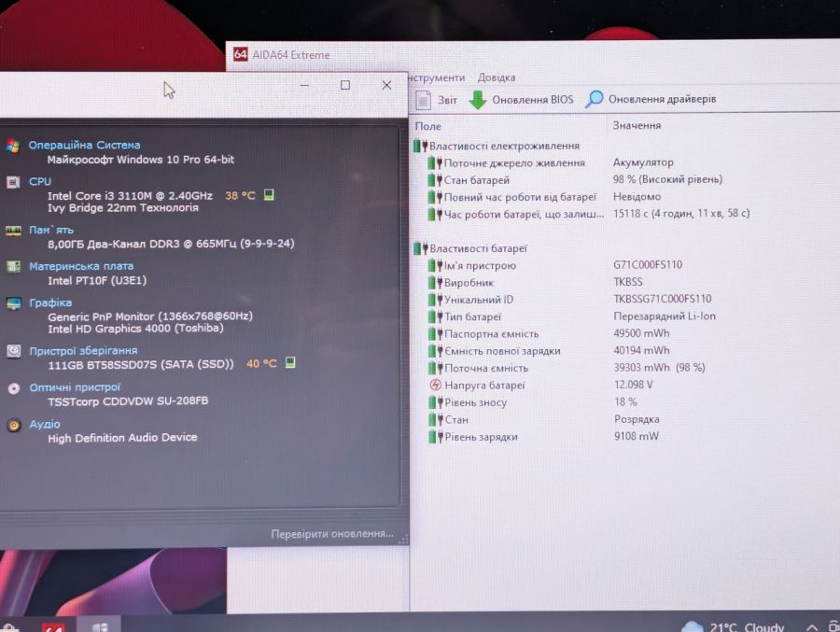Click Оновлення BIOS in the toolbar
840x632 pixels.
521,100
